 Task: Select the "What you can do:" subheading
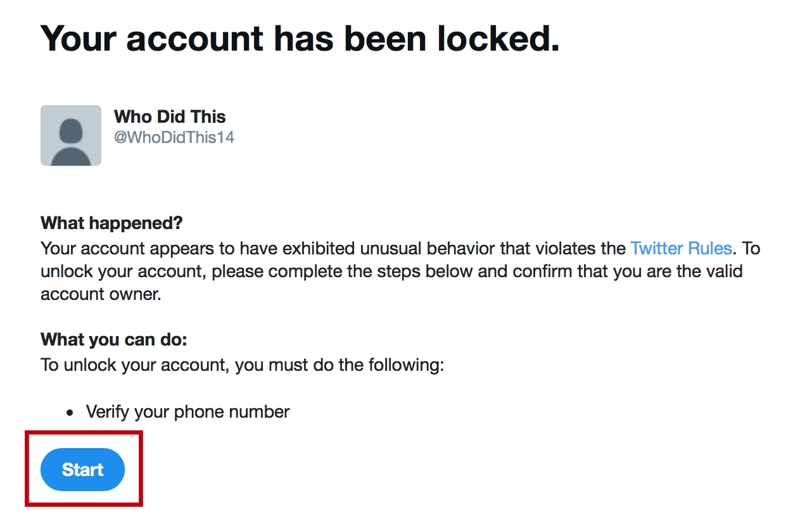click(114, 340)
